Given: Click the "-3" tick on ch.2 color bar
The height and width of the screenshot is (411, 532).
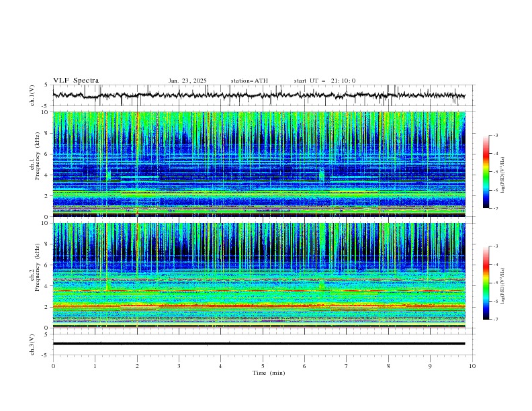Looking at the screenshot, I should pyautogui.click(x=496, y=246).
